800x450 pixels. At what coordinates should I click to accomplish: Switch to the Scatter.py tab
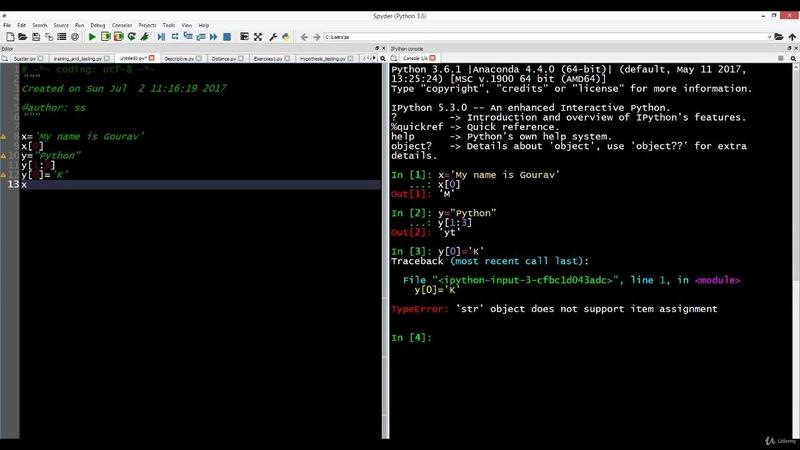28,59
